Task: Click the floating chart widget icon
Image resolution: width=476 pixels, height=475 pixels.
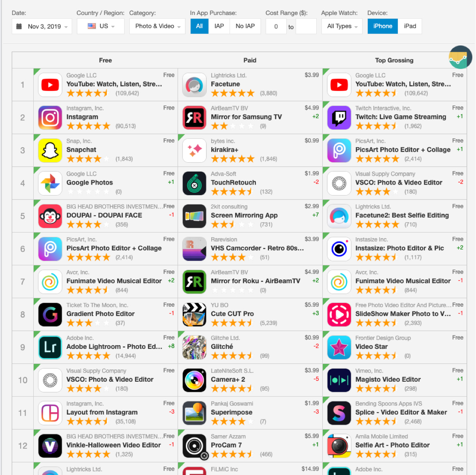Action: point(460,58)
